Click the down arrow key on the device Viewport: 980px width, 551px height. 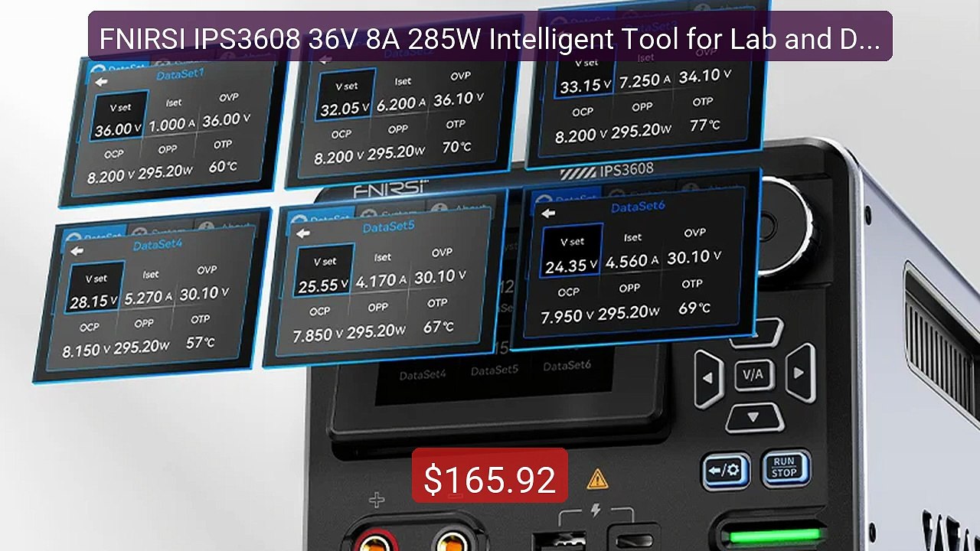pos(753,418)
